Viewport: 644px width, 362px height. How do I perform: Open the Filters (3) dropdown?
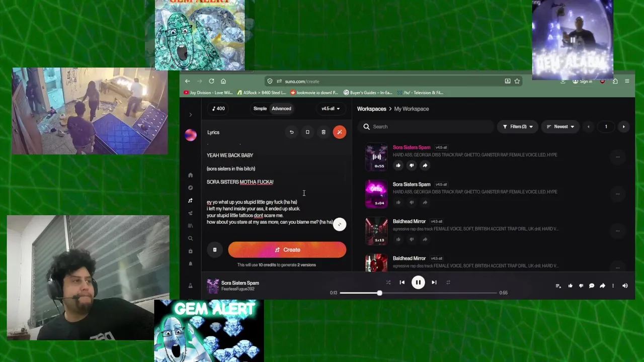click(x=517, y=127)
